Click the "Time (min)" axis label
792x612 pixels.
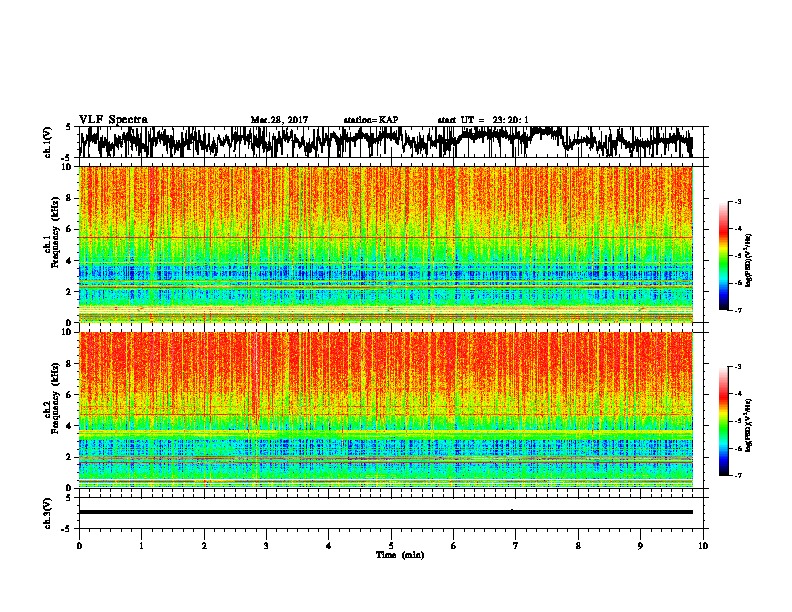click(x=400, y=555)
